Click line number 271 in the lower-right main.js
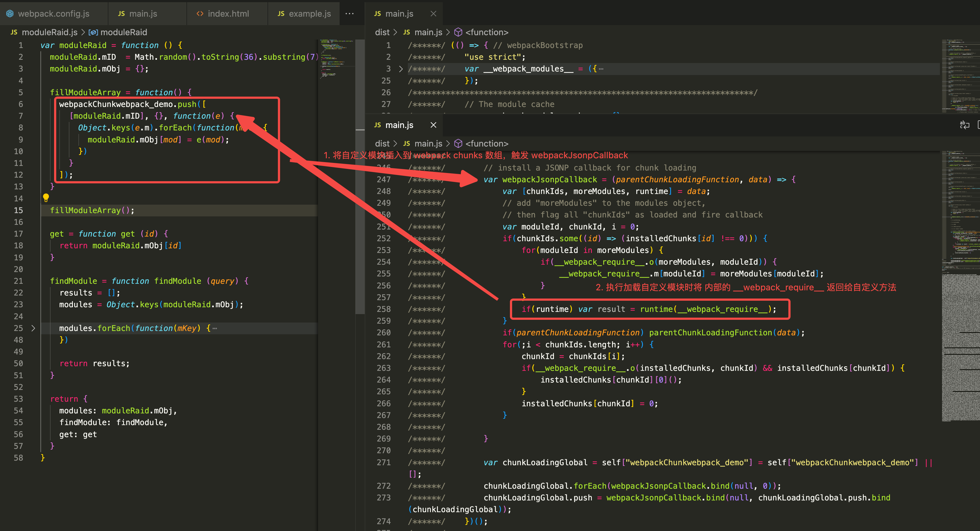Viewport: 980px width, 531px height. point(384,463)
